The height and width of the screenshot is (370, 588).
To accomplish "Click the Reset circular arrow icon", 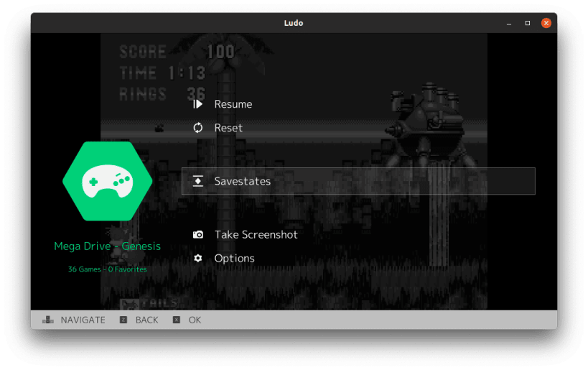I will [x=197, y=128].
